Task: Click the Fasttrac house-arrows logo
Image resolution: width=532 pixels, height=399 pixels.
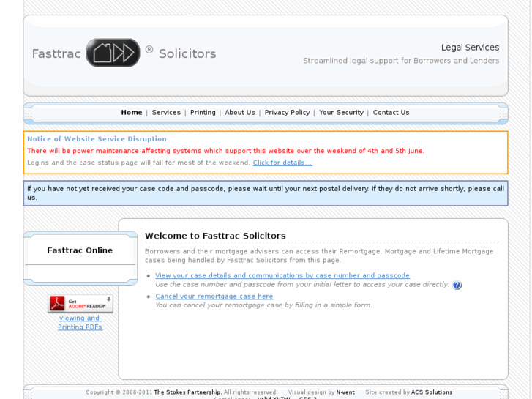Action: click(x=113, y=53)
